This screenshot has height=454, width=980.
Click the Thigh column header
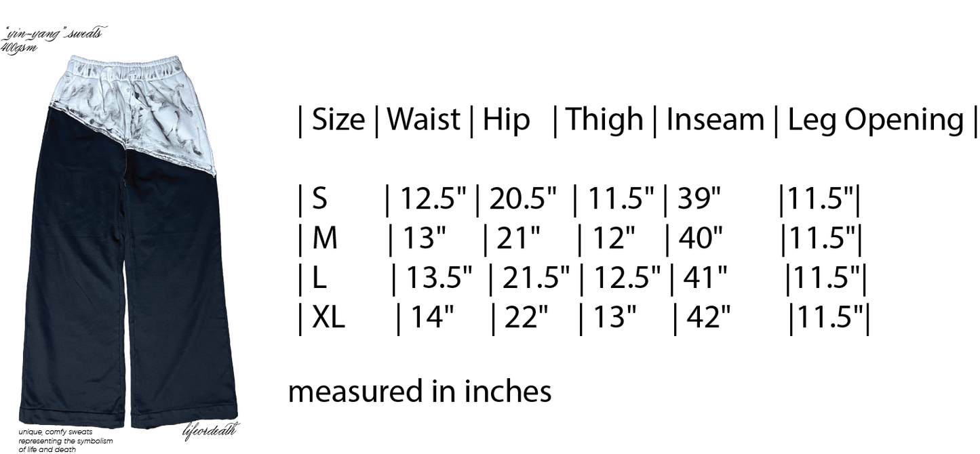[604, 120]
